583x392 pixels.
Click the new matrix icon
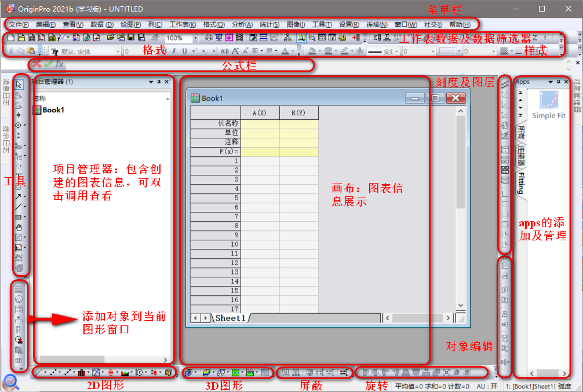pos(52,38)
